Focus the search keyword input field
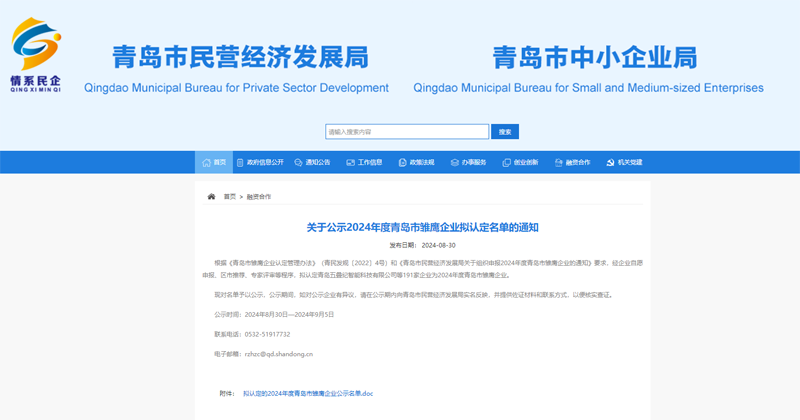 (x=407, y=132)
